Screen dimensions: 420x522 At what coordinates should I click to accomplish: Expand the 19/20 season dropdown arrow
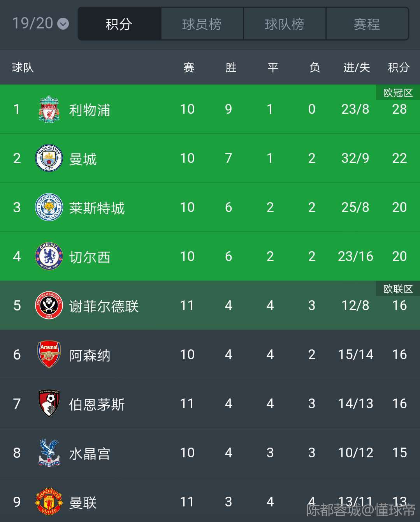63,24
